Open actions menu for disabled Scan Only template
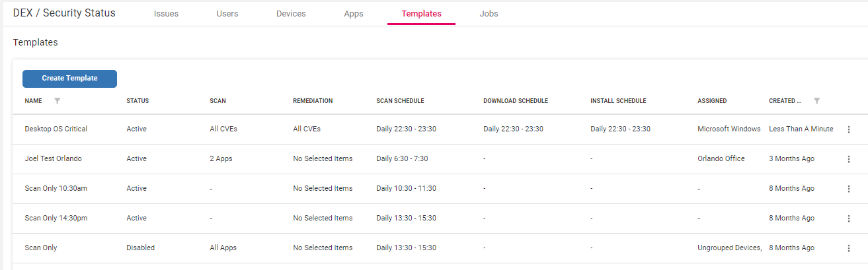Viewport: 868px width, 270px height. point(849,248)
